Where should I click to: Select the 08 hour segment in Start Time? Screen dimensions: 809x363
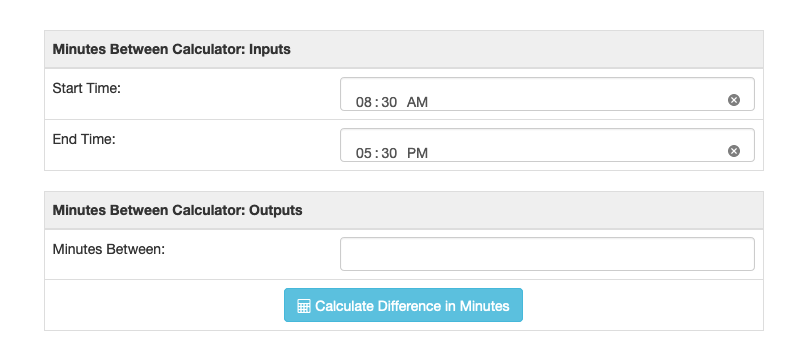pyautogui.click(x=364, y=102)
